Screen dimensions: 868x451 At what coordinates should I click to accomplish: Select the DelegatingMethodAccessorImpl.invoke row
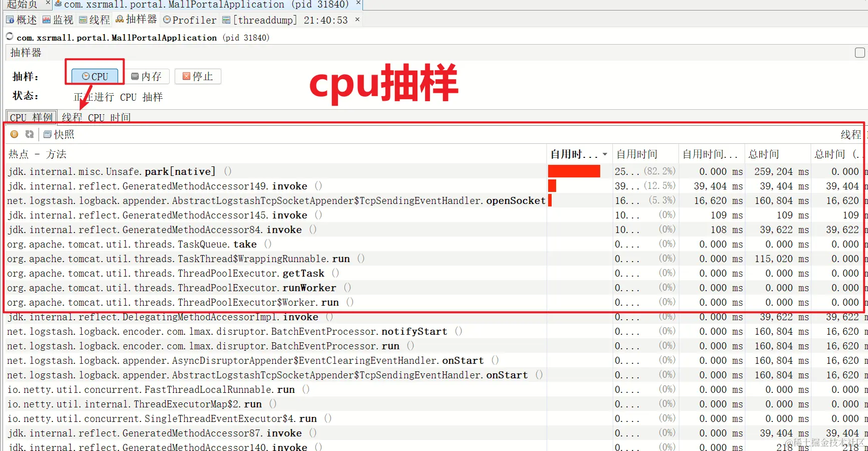(436, 317)
